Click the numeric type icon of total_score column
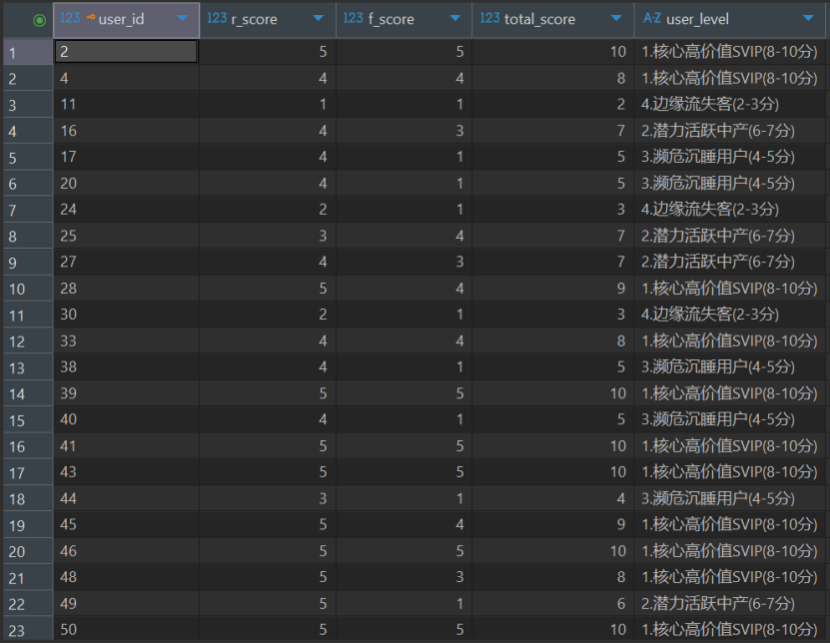This screenshot has width=830, height=644. coord(489,19)
